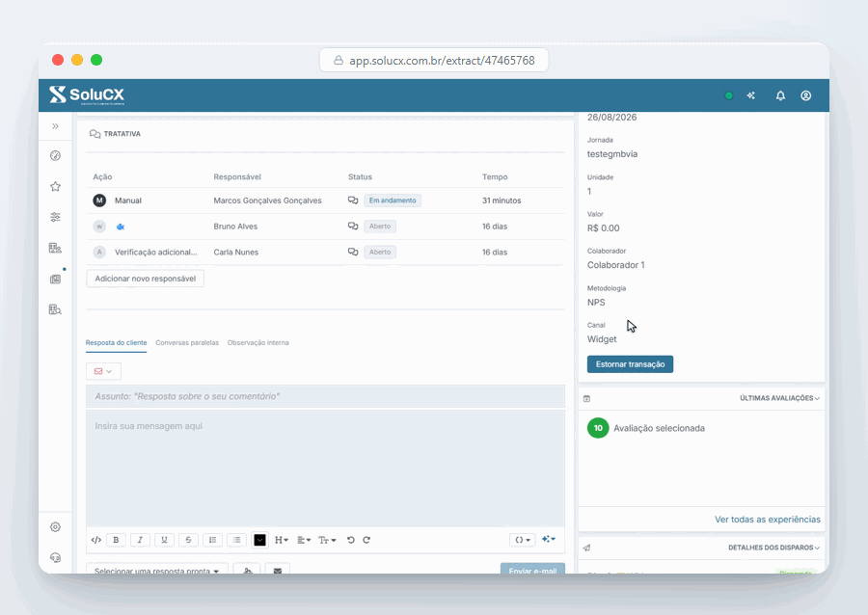The width and height of the screenshot is (868, 615).
Task: Click into the message body text area
Action: pyautogui.click(x=326, y=468)
